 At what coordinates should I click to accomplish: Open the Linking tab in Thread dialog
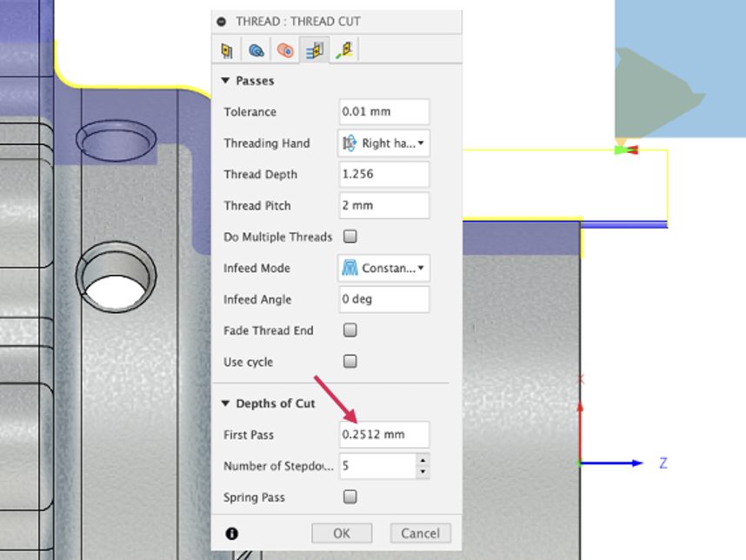click(x=344, y=50)
